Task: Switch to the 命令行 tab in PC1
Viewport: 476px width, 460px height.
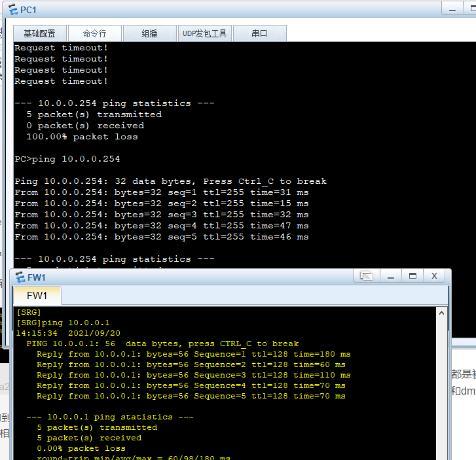Action: pyautogui.click(x=95, y=33)
